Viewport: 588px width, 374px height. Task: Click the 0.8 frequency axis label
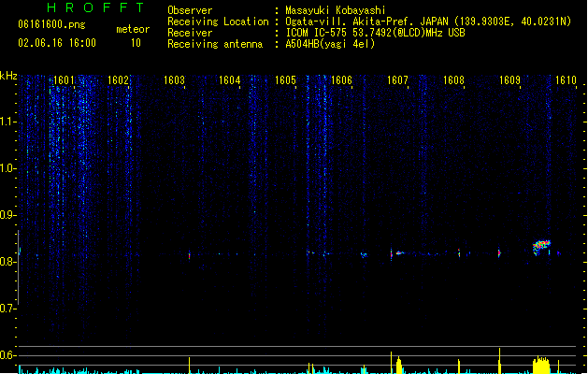tap(7, 262)
